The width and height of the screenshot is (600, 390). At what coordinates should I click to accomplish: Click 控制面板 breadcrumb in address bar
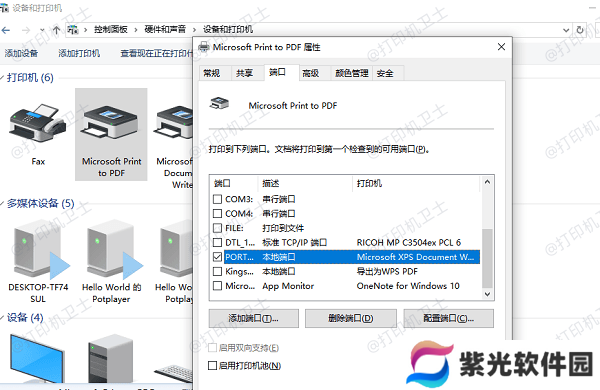(111, 29)
